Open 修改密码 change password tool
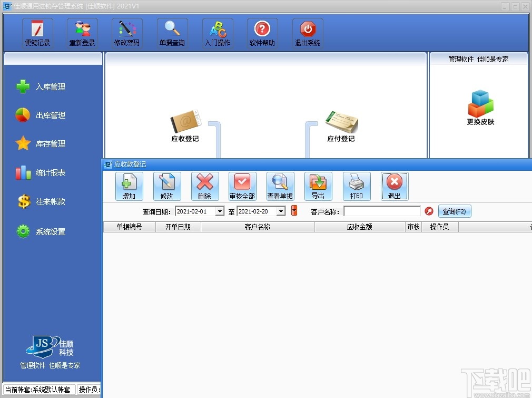This screenshot has width=532, height=398. tap(127, 33)
